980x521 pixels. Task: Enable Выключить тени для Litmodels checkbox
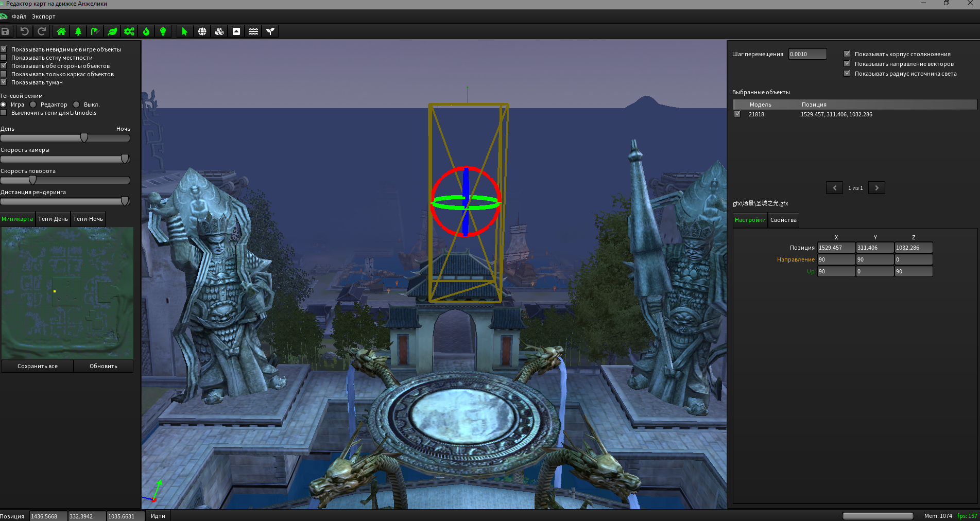pyautogui.click(x=4, y=113)
